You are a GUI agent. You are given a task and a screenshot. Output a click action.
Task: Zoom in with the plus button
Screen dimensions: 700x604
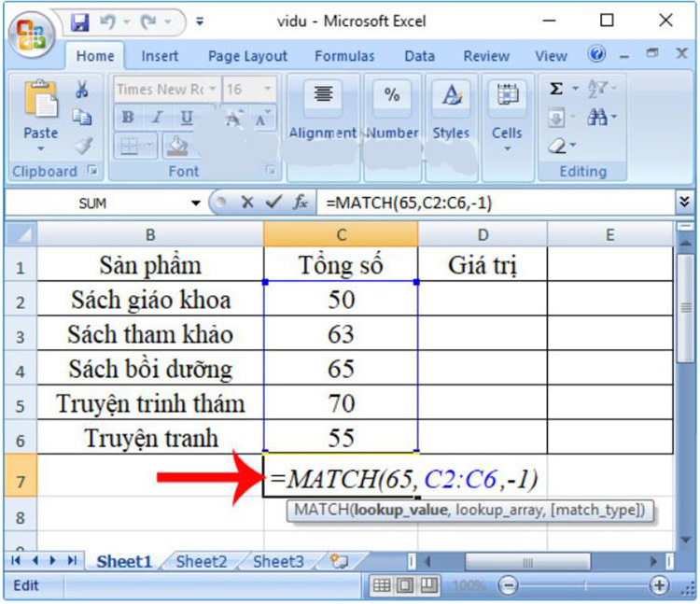coord(660,585)
